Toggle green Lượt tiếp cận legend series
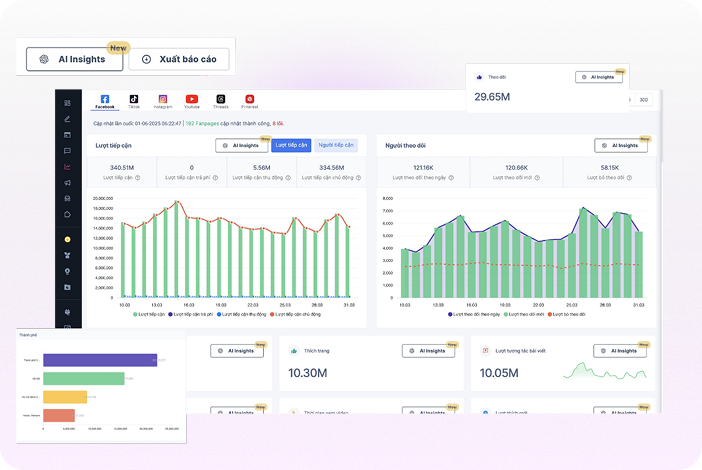Viewport: 702px width, 470px height. click(149, 314)
